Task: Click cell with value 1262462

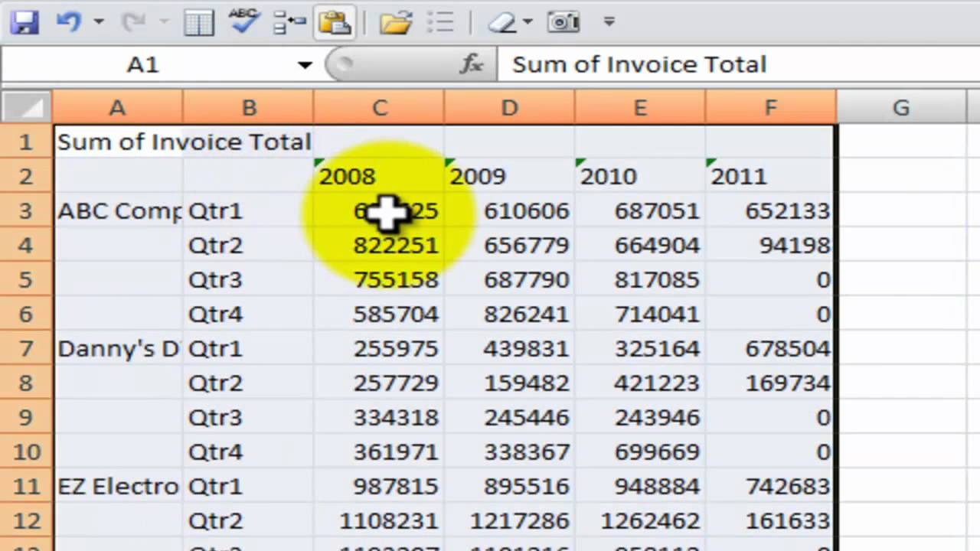Action: 640,520
